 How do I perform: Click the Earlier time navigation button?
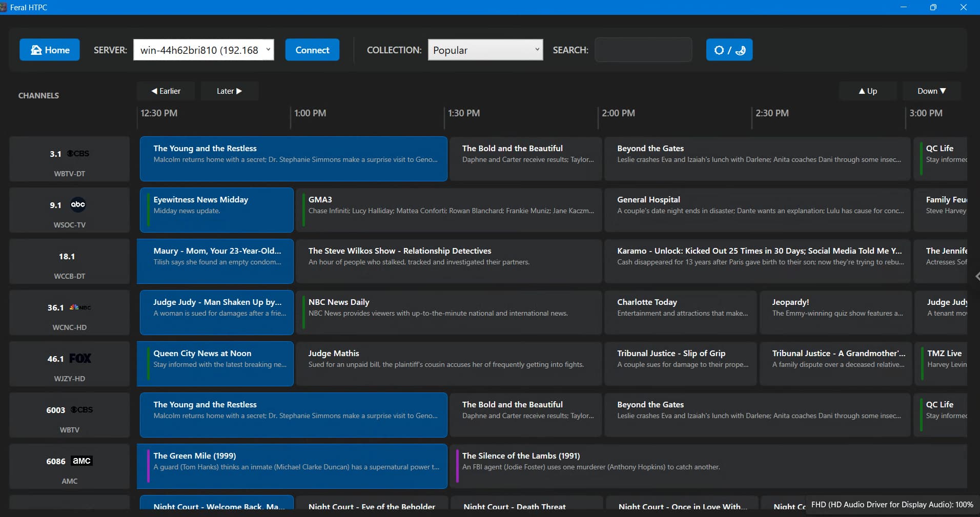(166, 91)
